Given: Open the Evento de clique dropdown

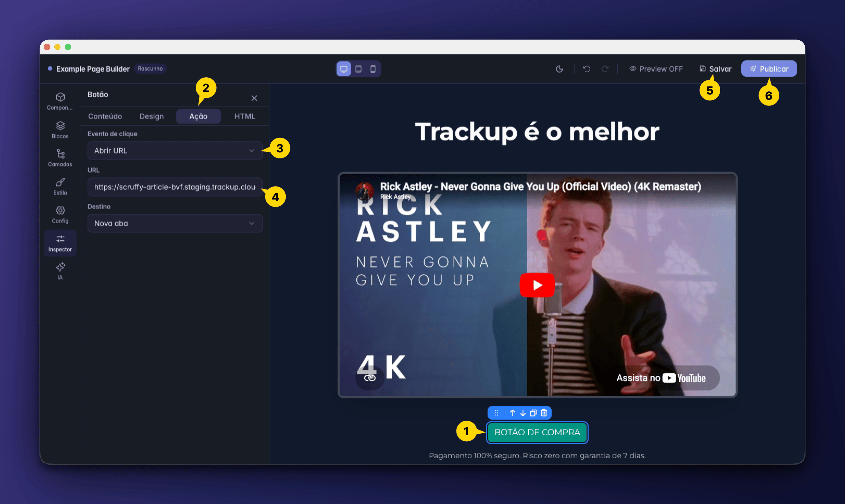Looking at the screenshot, I should pos(175,150).
